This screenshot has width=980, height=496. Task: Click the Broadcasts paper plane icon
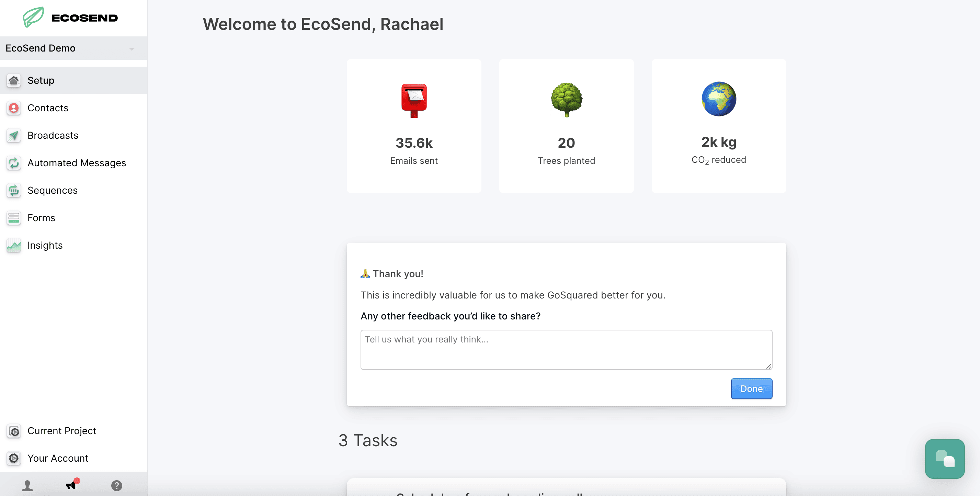(x=14, y=136)
